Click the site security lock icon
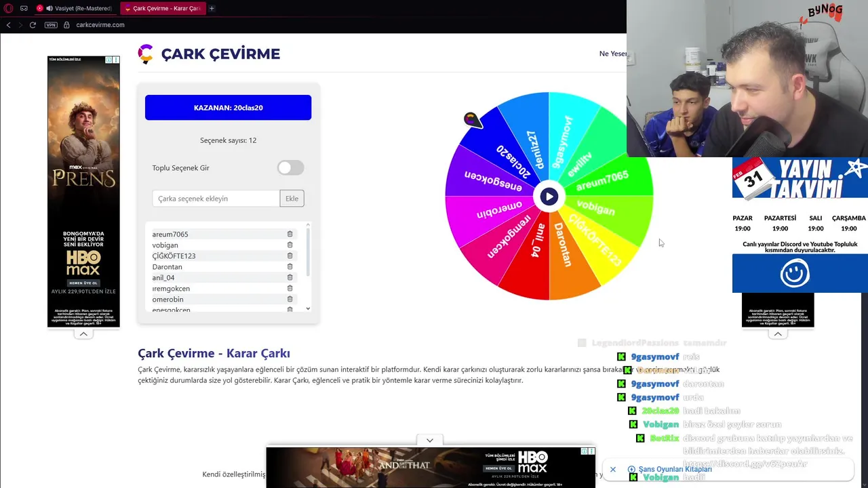The width and height of the screenshot is (868, 488). [x=66, y=25]
